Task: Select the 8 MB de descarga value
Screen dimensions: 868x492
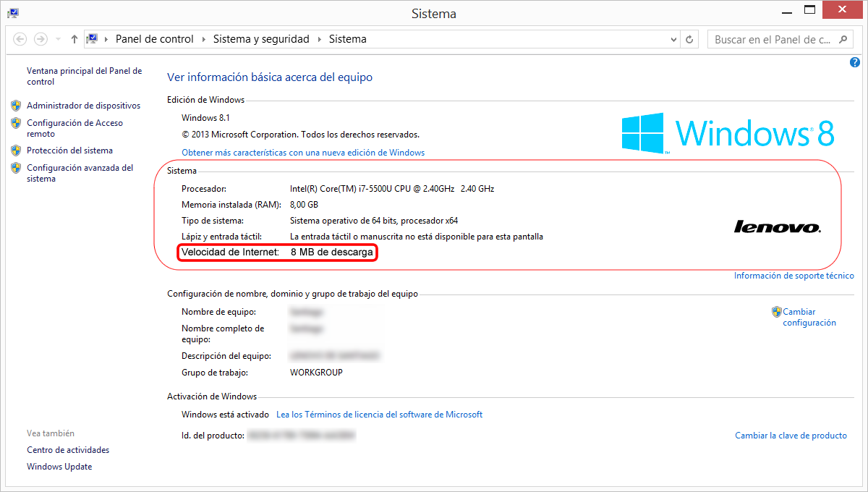Action: point(332,253)
